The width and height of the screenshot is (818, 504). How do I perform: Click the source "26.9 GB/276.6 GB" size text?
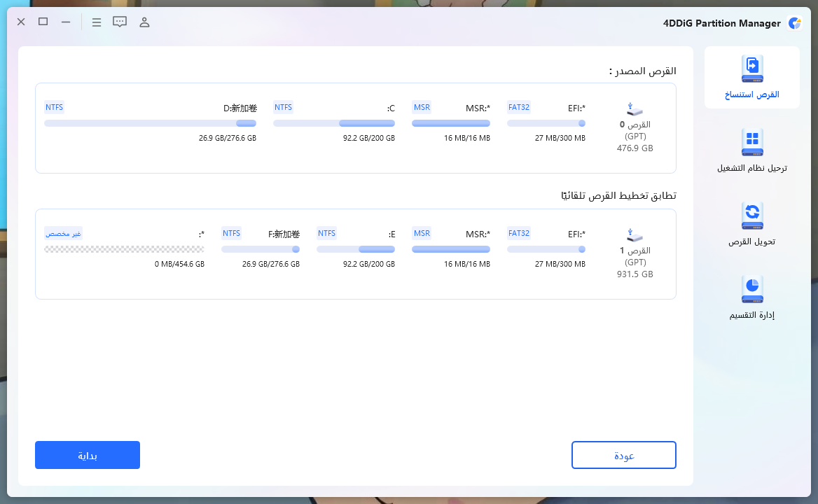pyautogui.click(x=228, y=138)
